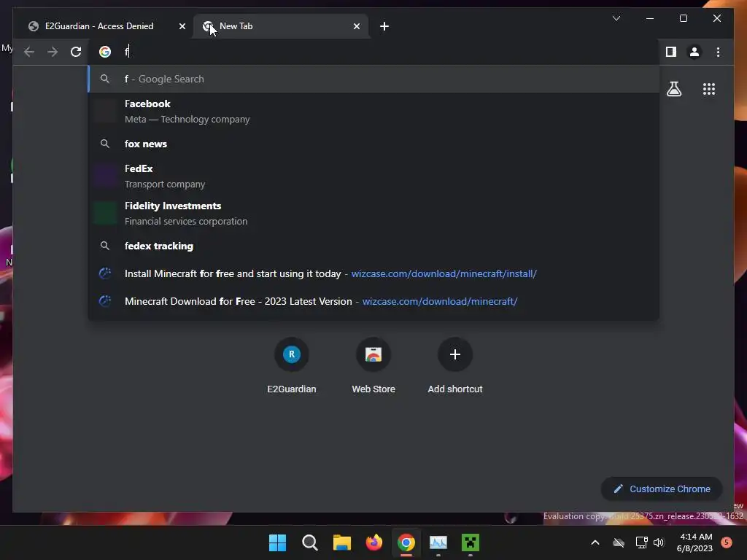Open the Chrome three-dot menu
The width and height of the screenshot is (747, 560).
[718, 52]
